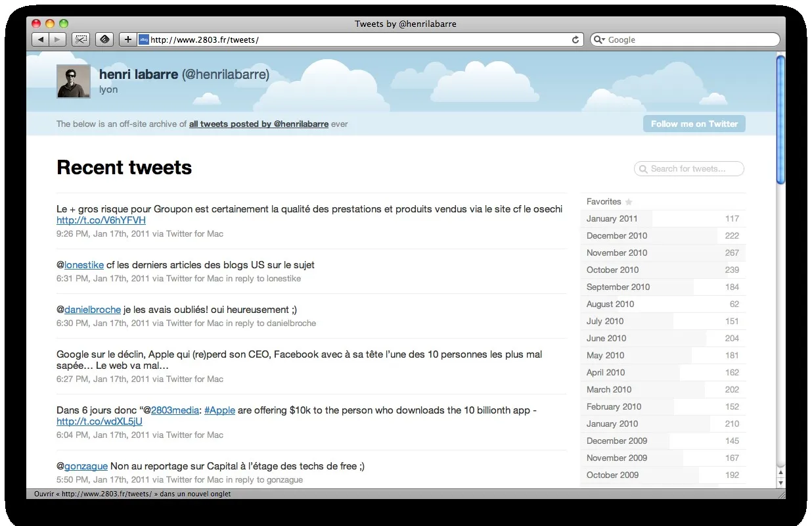Select December 2009 archive
Screen dimensions: 812x526
tap(663, 441)
